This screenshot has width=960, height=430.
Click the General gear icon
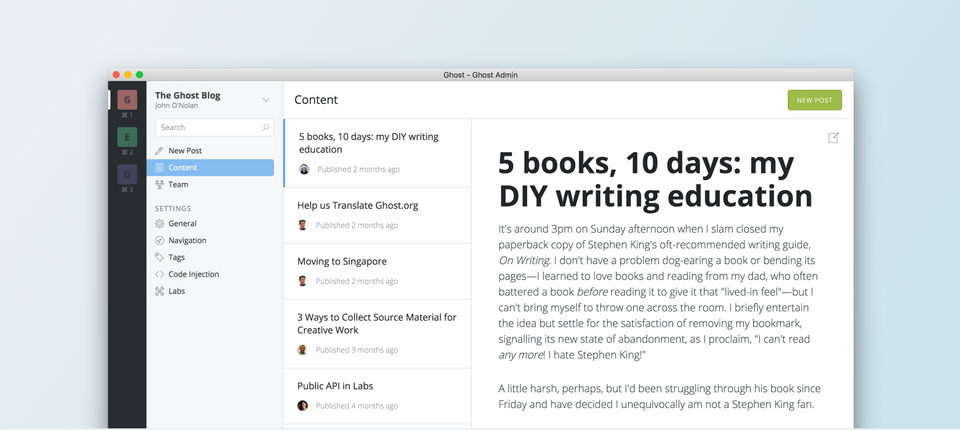pos(159,224)
